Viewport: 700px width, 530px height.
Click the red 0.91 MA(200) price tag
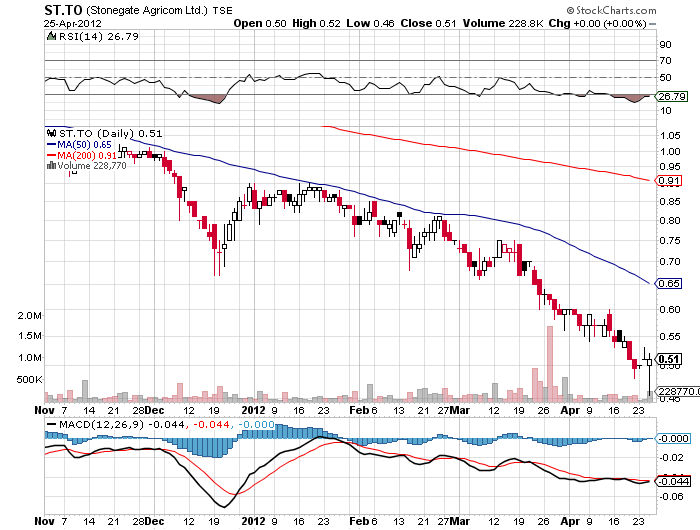tap(668, 181)
